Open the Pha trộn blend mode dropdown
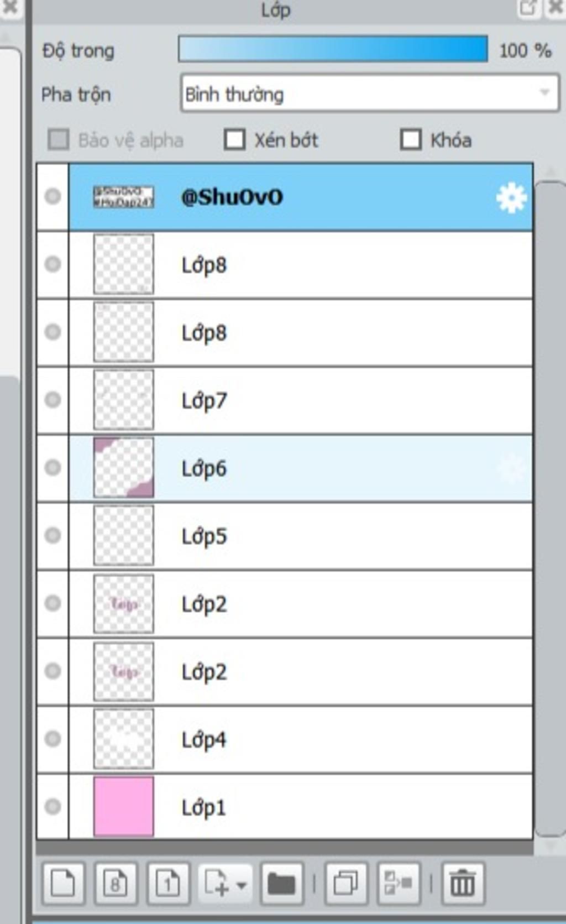The height and width of the screenshot is (924, 566). [370, 93]
